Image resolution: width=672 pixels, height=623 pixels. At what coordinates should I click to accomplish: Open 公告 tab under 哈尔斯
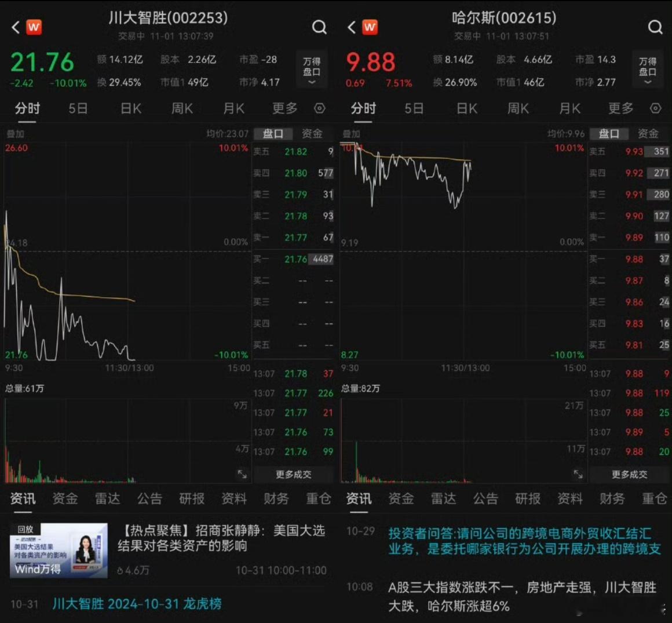tap(485, 498)
